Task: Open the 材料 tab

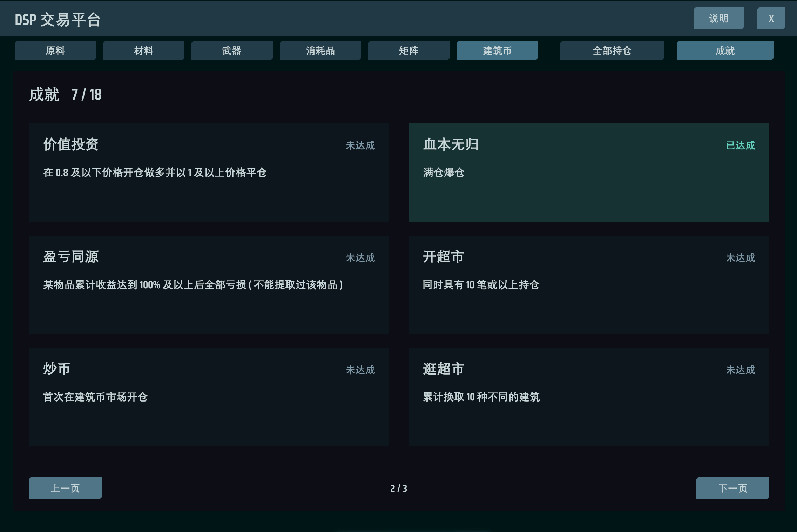Action: (x=143, y=50)
